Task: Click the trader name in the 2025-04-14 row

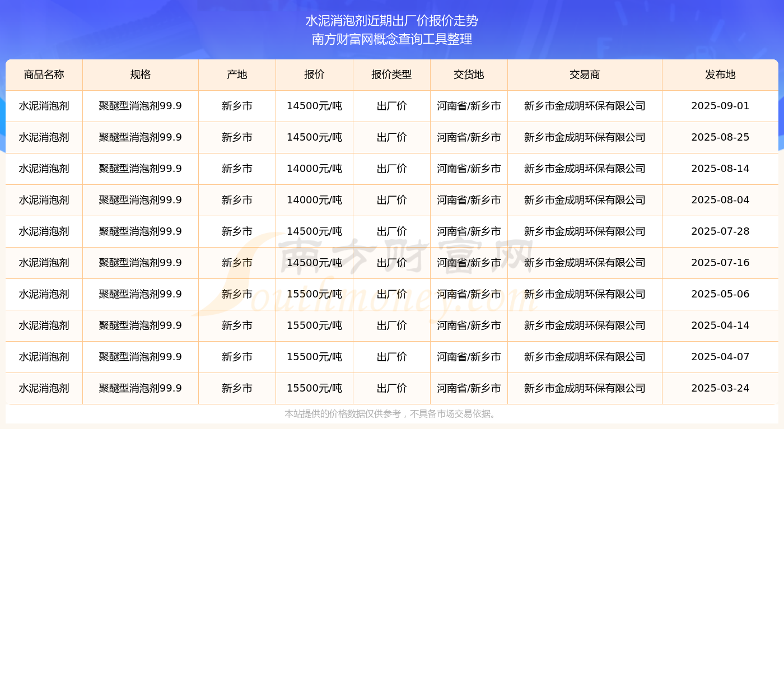Action: pos(585,325)
